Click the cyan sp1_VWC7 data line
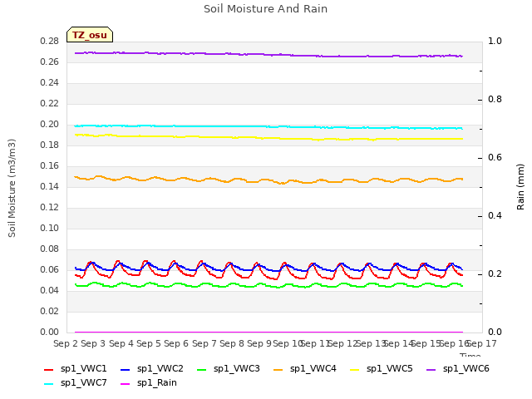 point(268,126)
